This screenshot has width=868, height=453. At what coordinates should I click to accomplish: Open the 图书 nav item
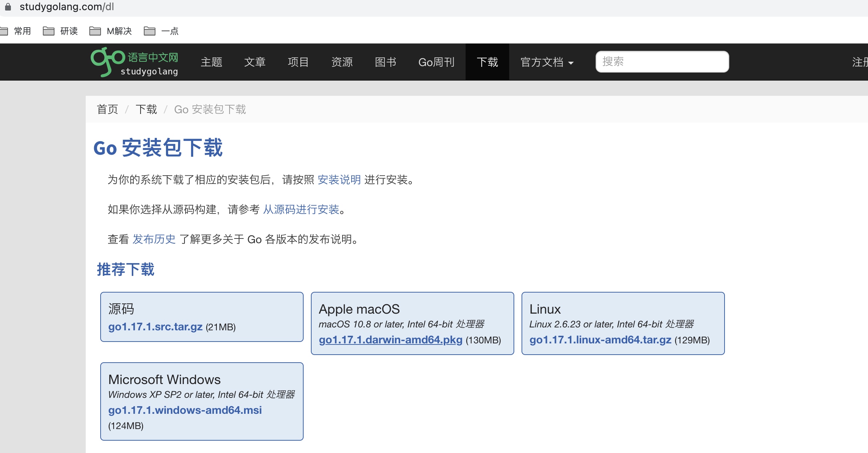tap(385, 62)
